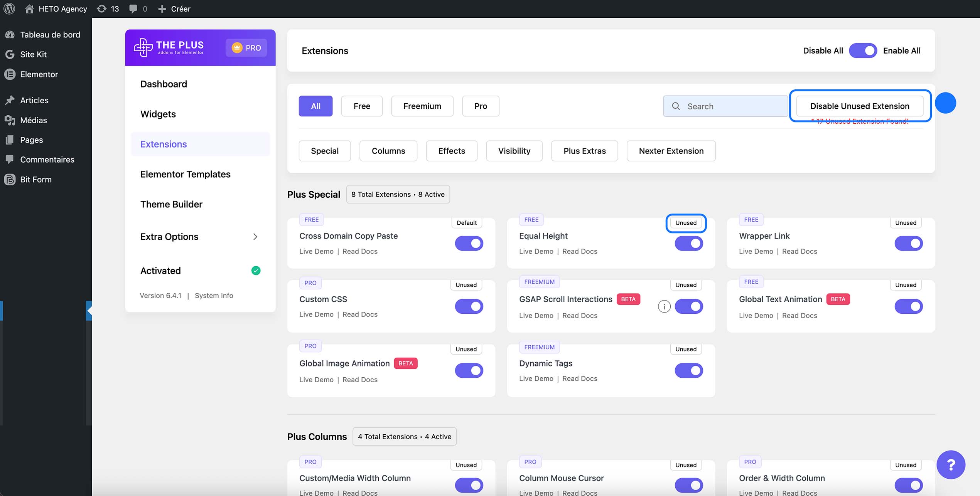Viewport: 980px width, 496px height.
Task: Click The Plus addons logo
Action: (169, 47)
